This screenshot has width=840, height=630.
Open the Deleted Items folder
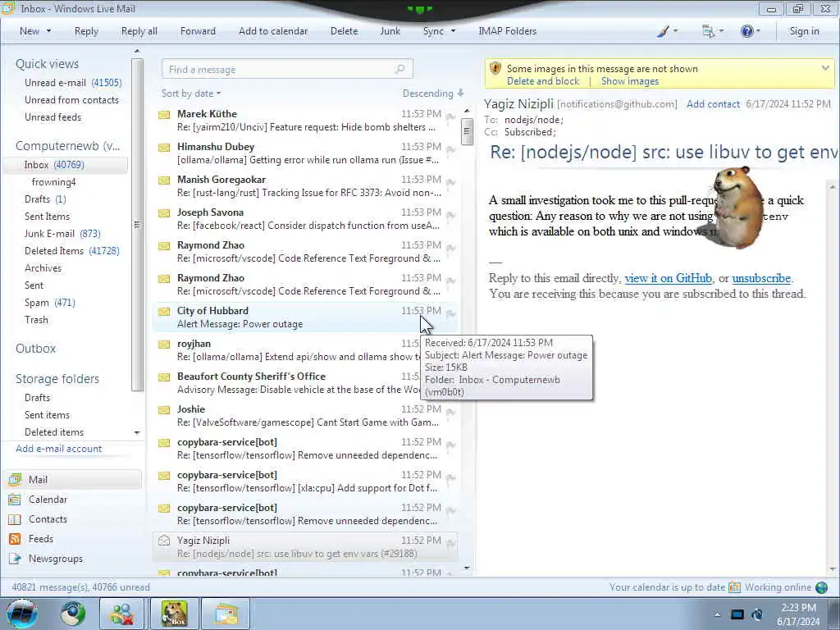[72, 251]
